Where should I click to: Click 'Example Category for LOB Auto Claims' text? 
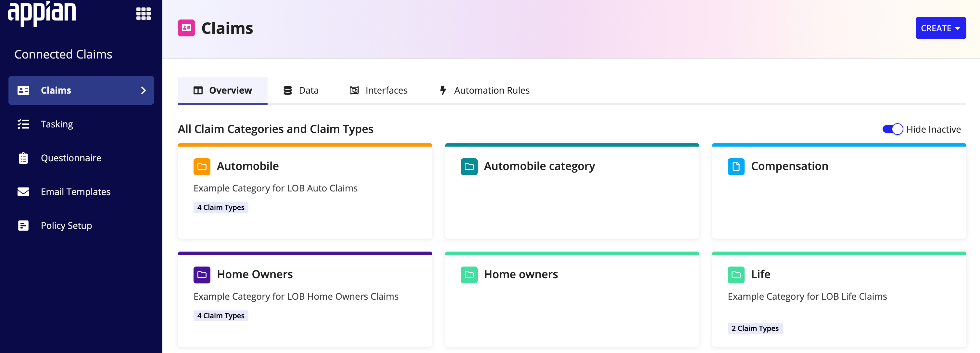275,189
